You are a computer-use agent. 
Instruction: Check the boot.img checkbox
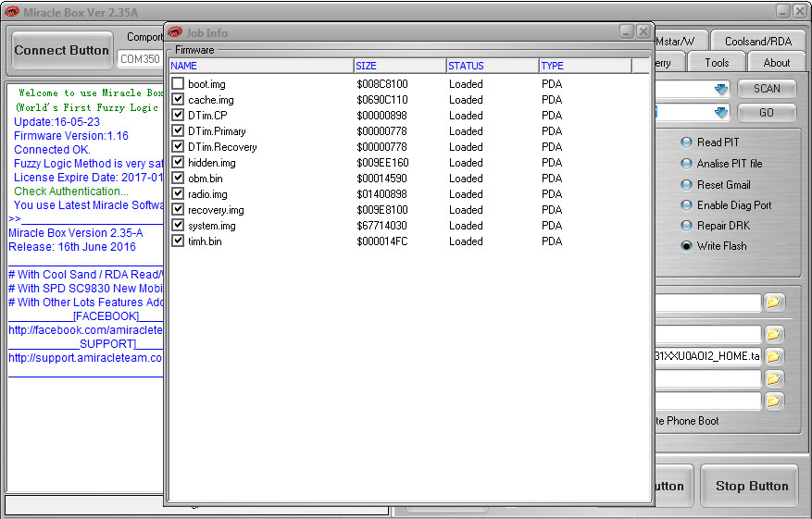coord(178,83)
